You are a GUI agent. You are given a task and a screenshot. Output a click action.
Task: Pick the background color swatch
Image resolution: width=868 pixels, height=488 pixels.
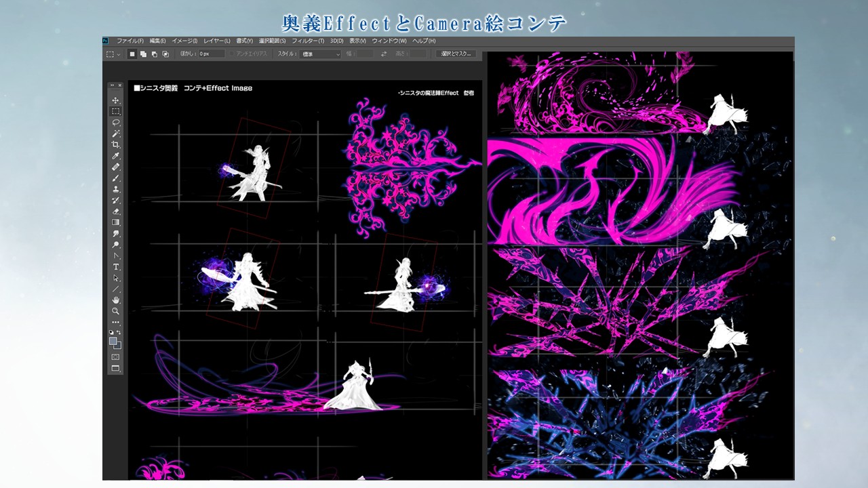click(118, 345)
